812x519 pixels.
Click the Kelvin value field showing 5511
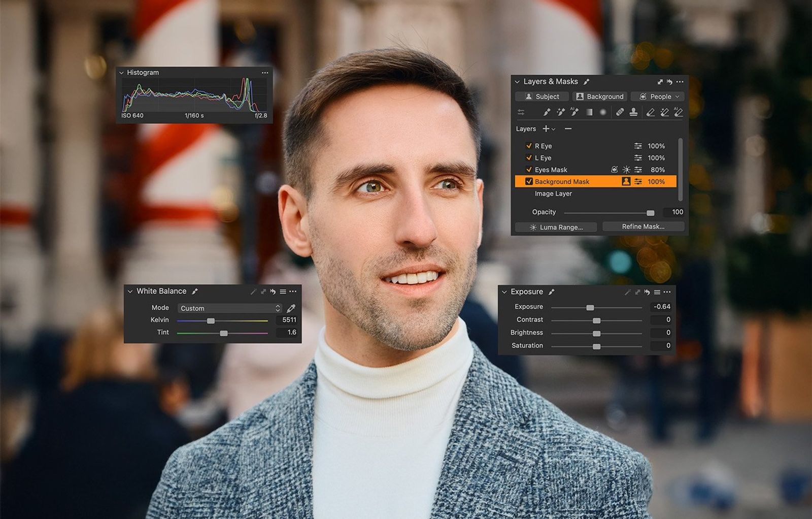coord(287,320)
